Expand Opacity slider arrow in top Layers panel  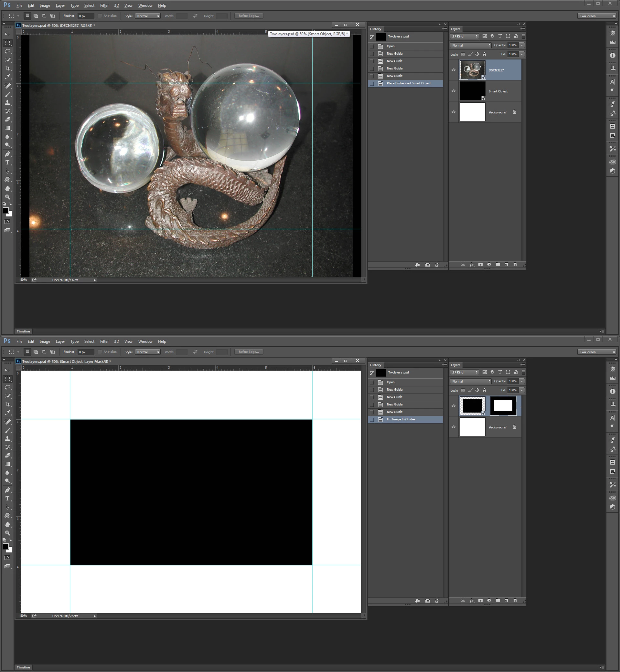(x=522, y=45)
